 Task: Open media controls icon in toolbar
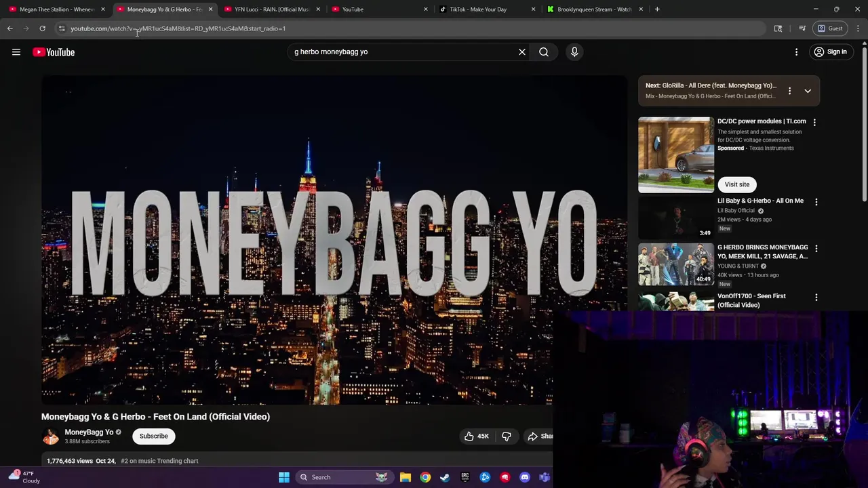click(x=802, y=28)
